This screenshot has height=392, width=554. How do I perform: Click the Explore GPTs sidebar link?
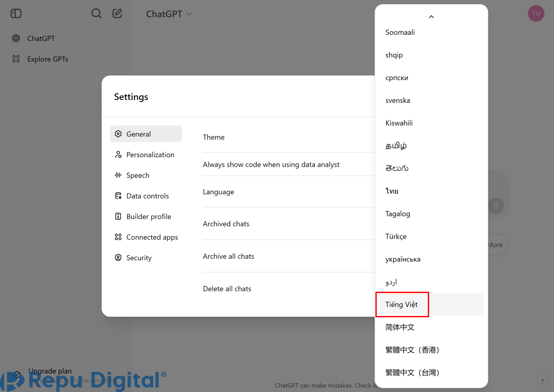(x=48, y=59)
